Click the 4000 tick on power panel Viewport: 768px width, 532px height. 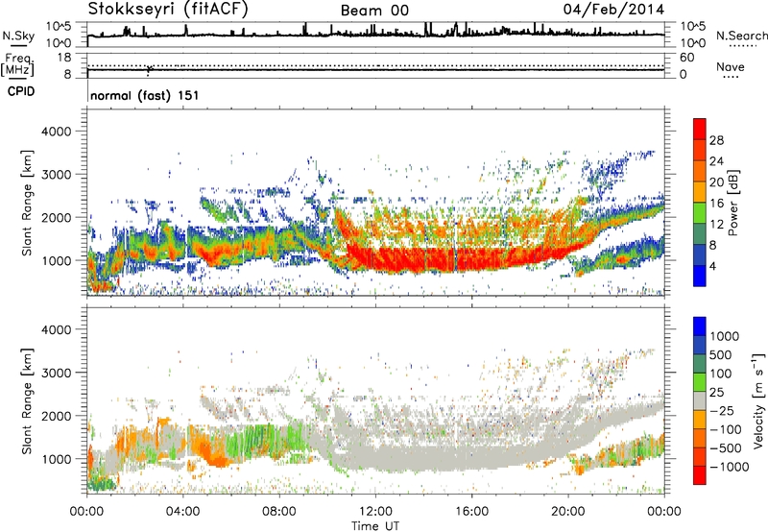click(x=57, y=132)
